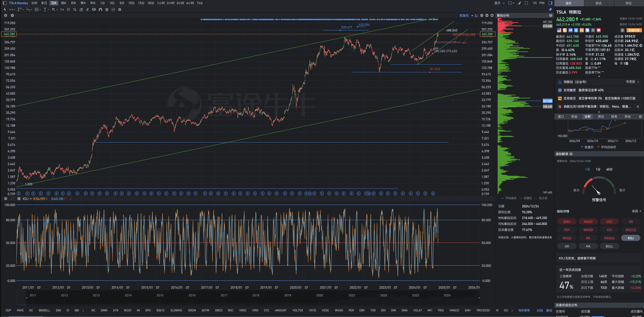Collapse main chart indicators with up-arrow
Image resolution: width=644 pixels, height=317 pixels.
pyautogui.click(x=12, y=16)
